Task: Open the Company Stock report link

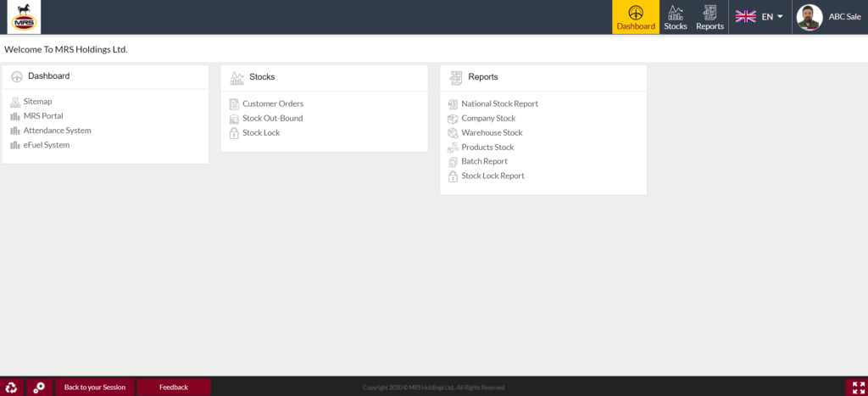Action: coord(488,118)
